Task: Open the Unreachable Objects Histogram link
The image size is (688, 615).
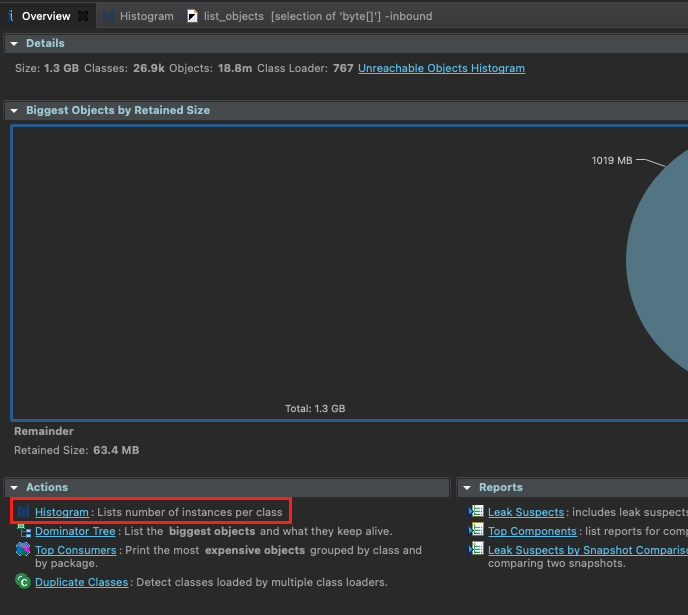Action: point(441,68)
